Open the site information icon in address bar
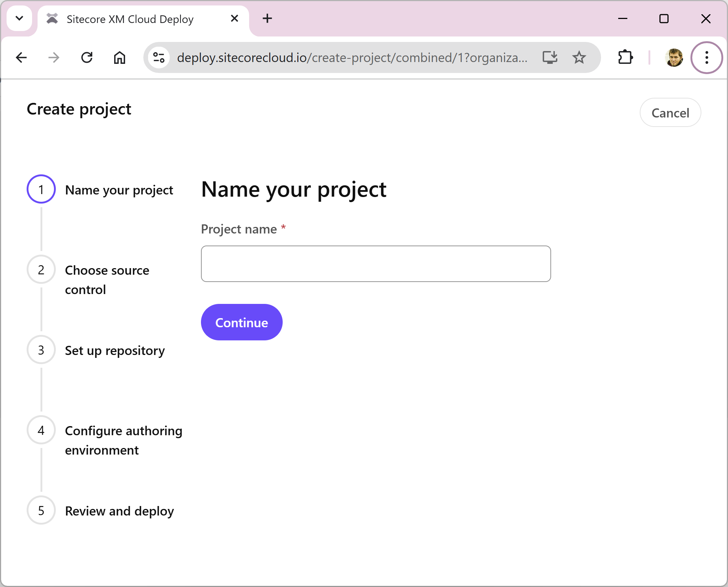 point(159,58)
